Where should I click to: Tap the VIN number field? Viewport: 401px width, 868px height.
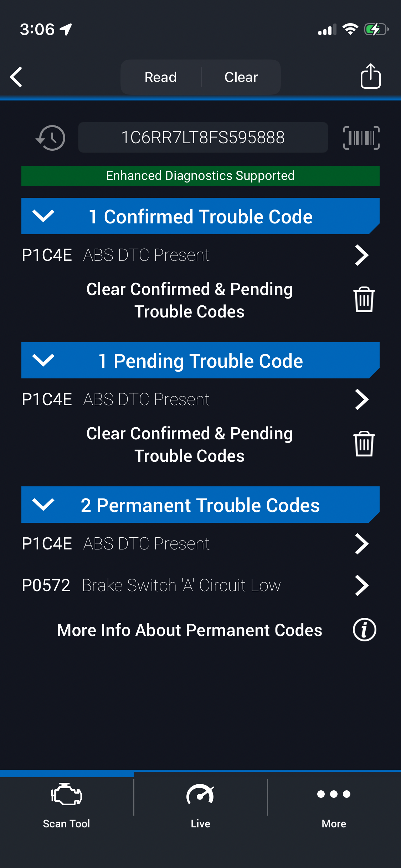[x=203, y=138]
